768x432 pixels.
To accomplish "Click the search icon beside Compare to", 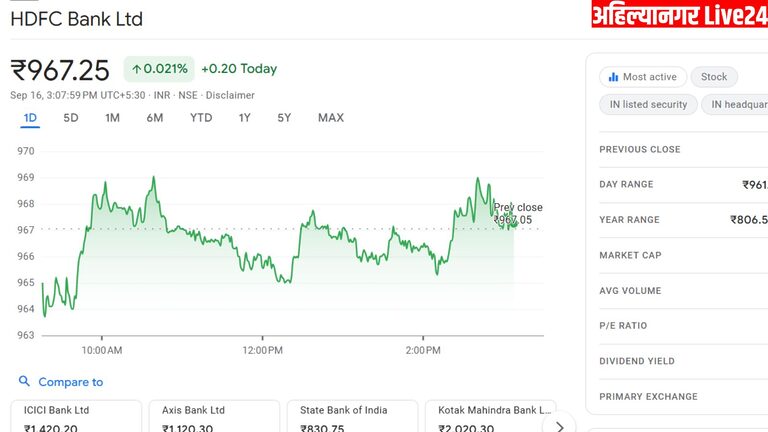I will pos(24,381).
